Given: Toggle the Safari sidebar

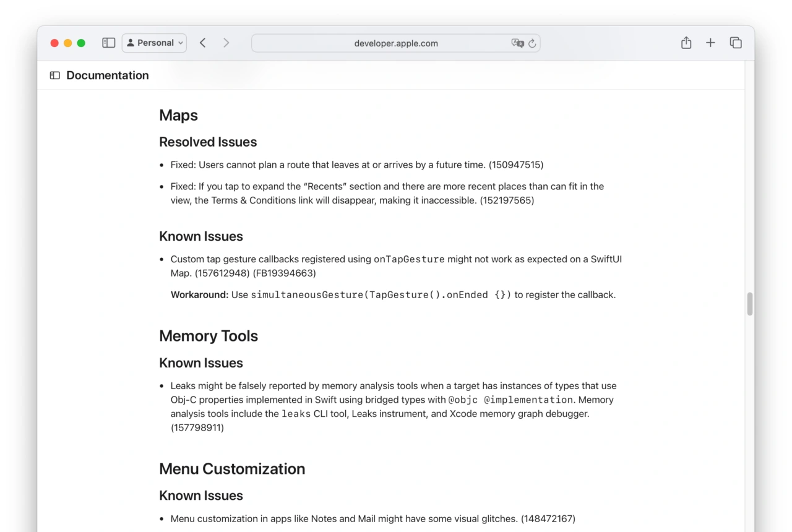Looking at the screenshot, I should 108,43.
